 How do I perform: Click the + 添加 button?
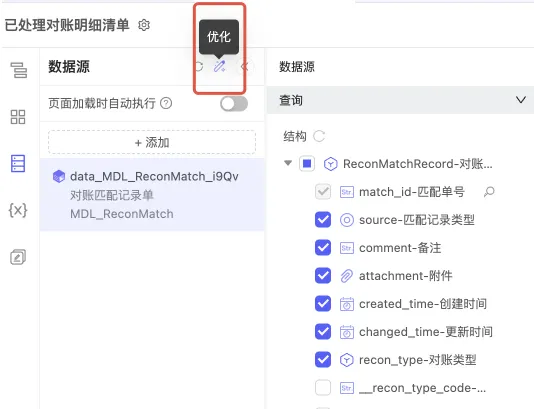pos(152,142)
